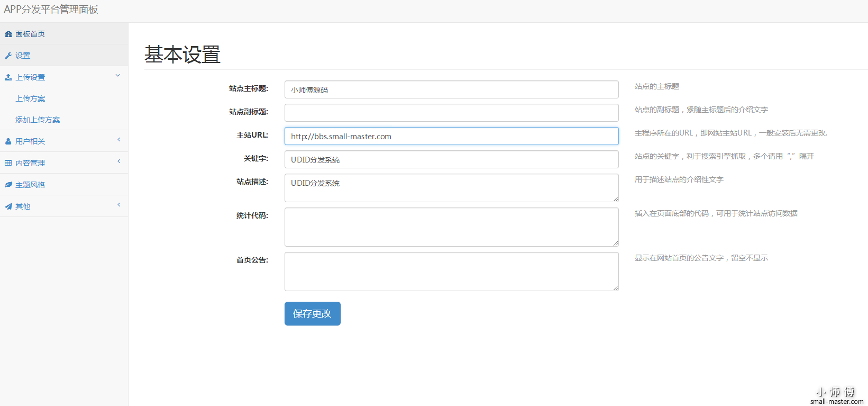This screenshot has width=868, height=406.
Task: Click the upload icon beside 上传设置
Action: pyautogui.click(x=8, y=77)
